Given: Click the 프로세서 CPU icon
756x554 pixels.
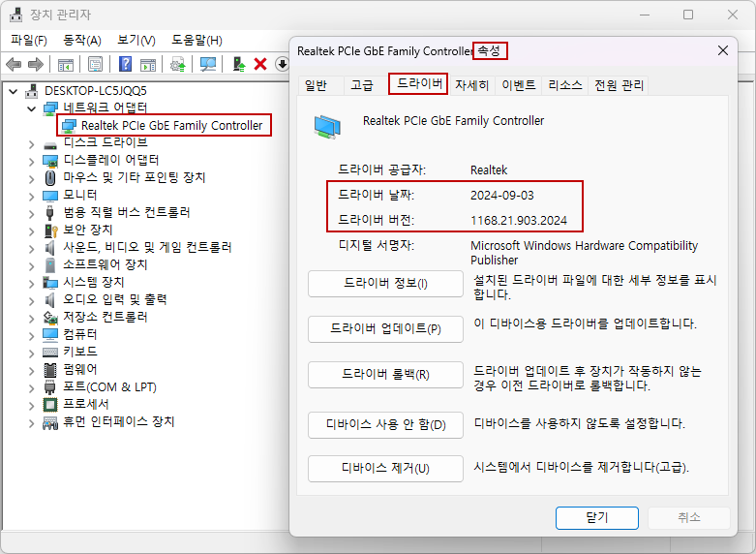Looking at the screenshot, I should [x=50, y=405].
